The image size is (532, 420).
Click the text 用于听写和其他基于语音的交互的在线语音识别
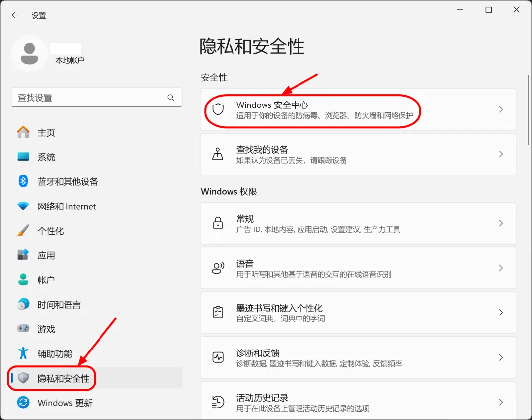coord(313,274)
